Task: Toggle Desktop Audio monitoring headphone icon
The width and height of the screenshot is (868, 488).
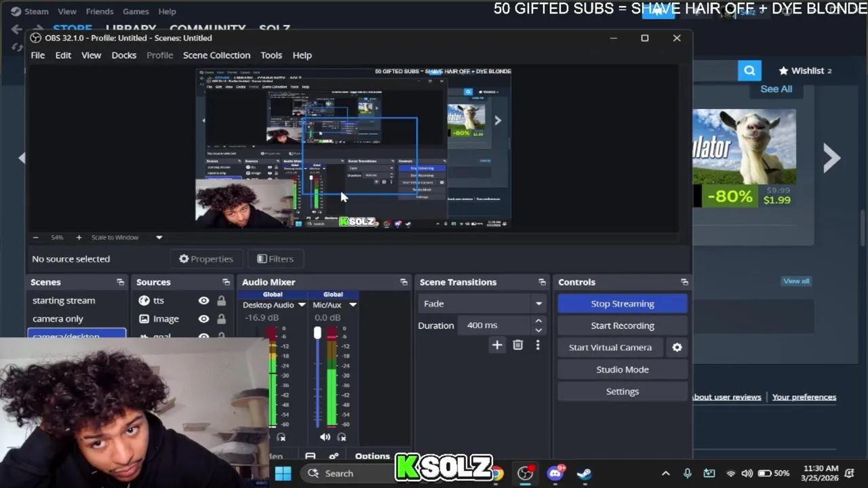Action: [x=281, y=437]
